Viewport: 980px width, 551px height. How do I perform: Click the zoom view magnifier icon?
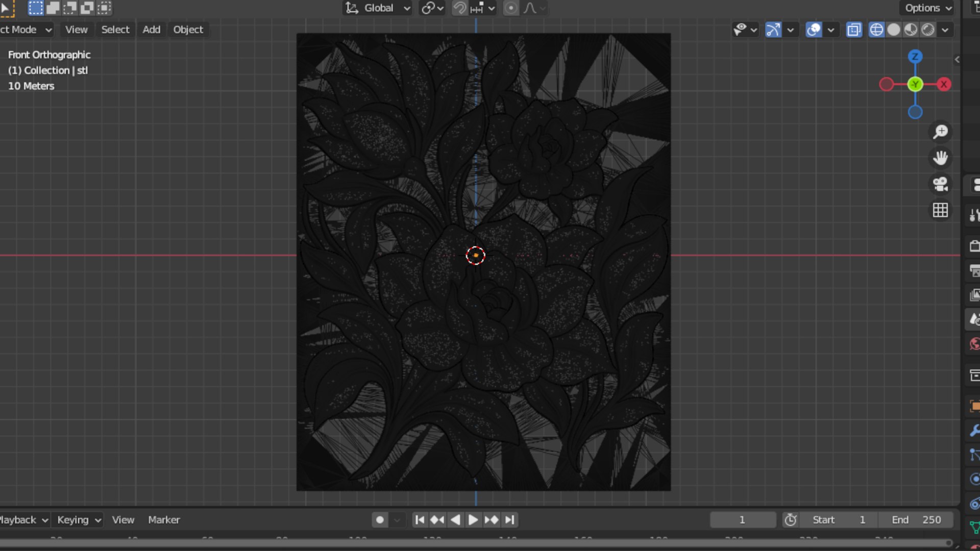tap(940, 132)
